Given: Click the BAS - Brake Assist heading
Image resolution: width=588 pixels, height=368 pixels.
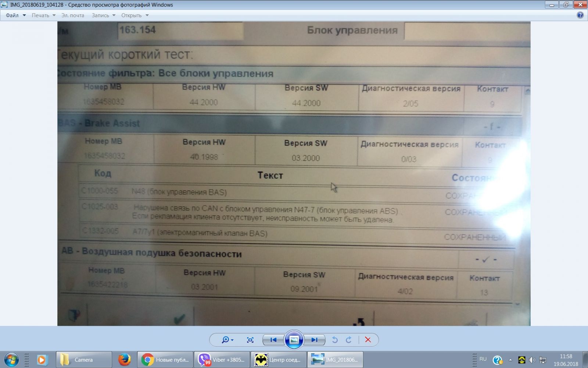Looking at the screenshot, I should 99,123.
